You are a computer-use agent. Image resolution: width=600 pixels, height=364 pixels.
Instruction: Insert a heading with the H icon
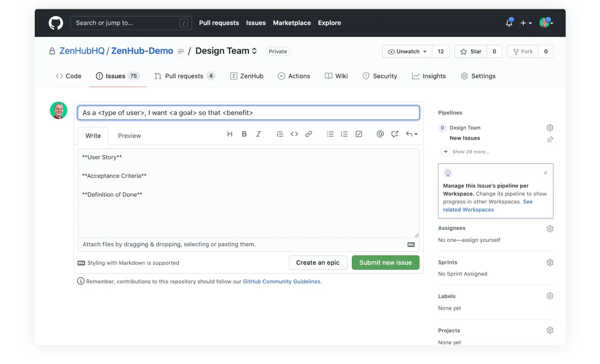230,134
